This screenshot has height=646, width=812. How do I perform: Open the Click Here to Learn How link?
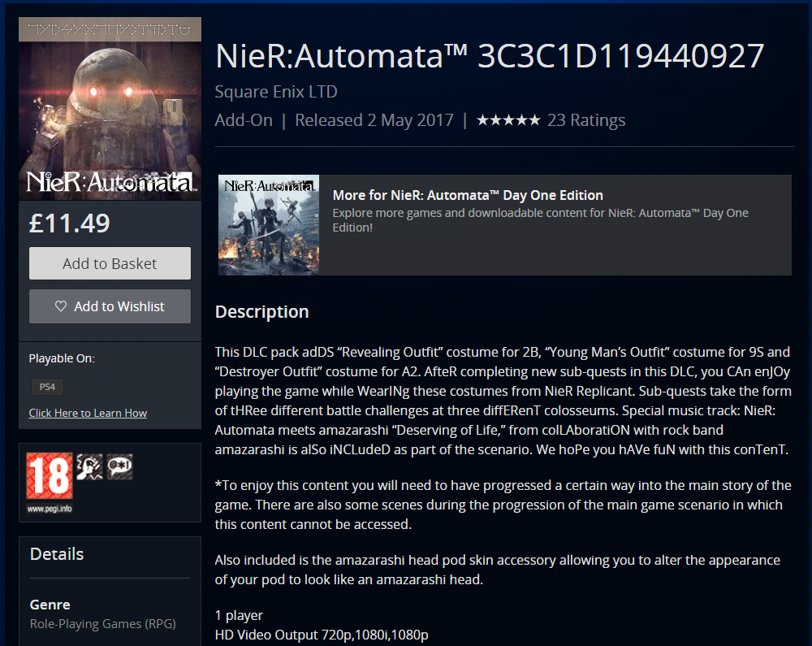point(88,413)
